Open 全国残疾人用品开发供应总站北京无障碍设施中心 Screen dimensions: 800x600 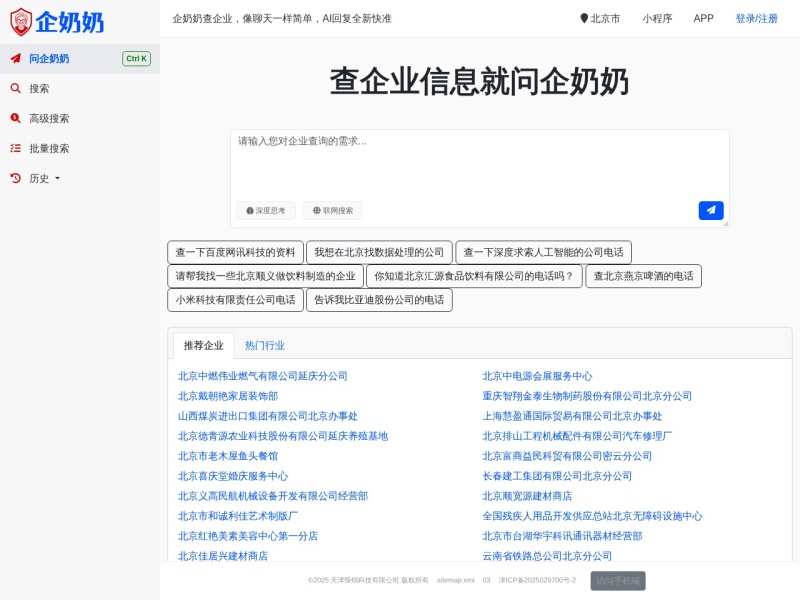point(592,516)
